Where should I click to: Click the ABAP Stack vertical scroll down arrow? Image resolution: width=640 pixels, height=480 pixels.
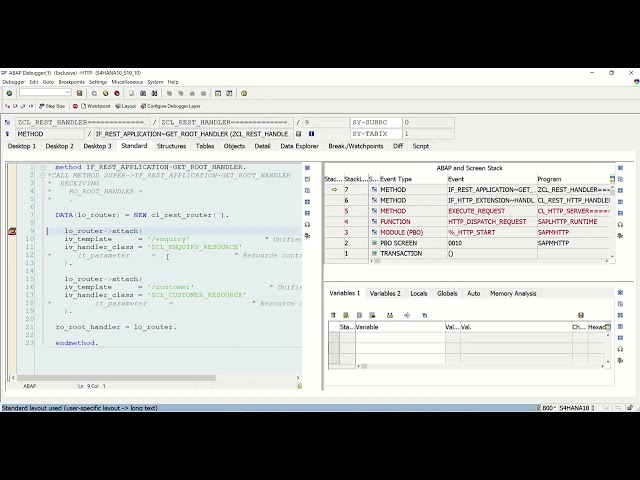pyautogui.click(x=612, y=256)
